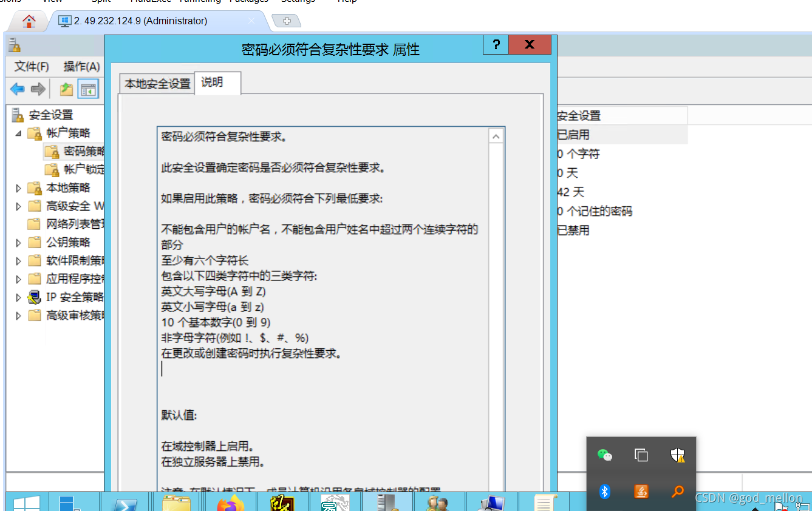812x511 pixels.
Task: Open the 文件(F) menu
Action: click(x=32, y=66)
